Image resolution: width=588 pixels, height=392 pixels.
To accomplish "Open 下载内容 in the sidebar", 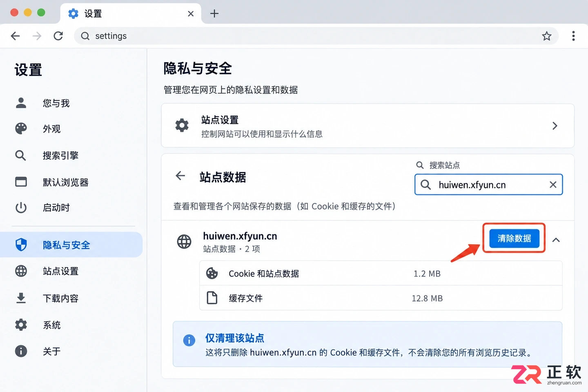I will [60, 298].
